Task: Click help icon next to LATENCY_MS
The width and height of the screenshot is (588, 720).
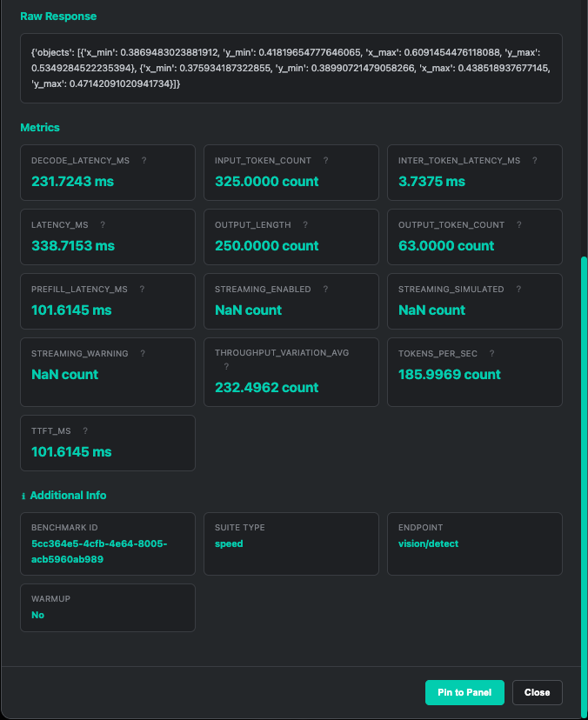Action: pyautogui.click(x=103, y=225)
